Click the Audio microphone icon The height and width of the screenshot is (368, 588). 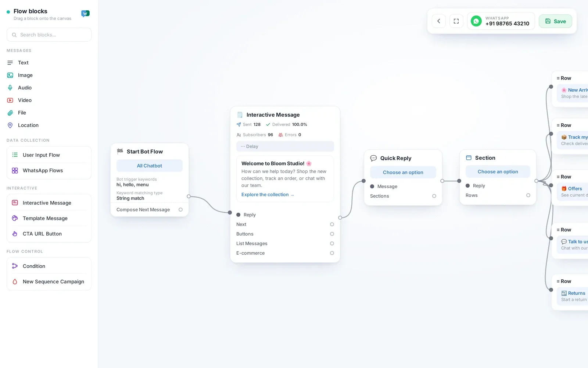[x=10, y=88]
